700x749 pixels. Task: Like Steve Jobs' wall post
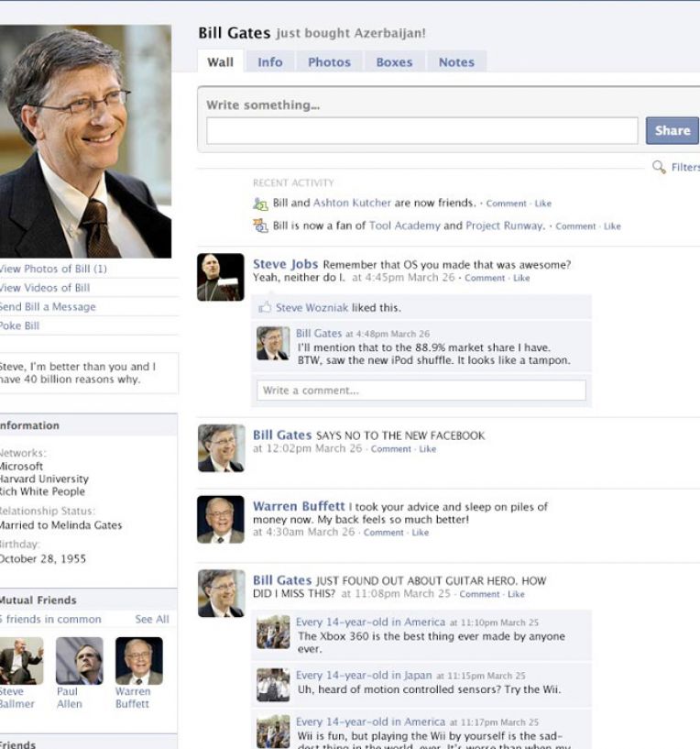(521, 278)
